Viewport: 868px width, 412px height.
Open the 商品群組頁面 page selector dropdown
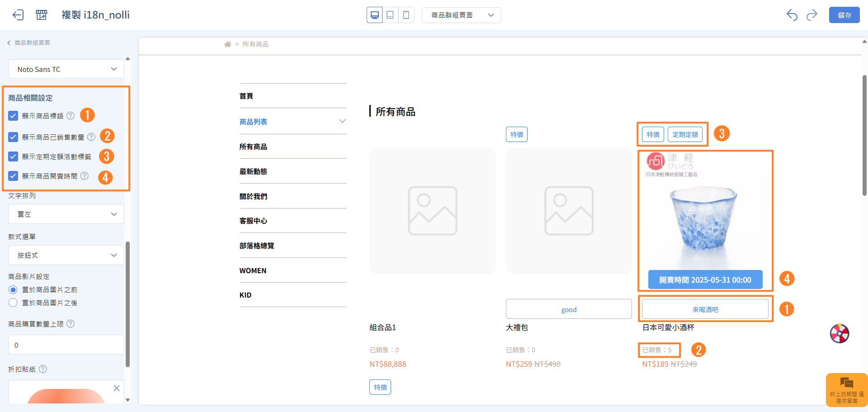point(461,15)
